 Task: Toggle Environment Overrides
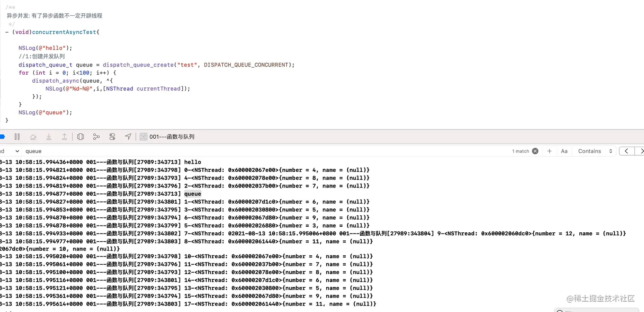[112, 136]
